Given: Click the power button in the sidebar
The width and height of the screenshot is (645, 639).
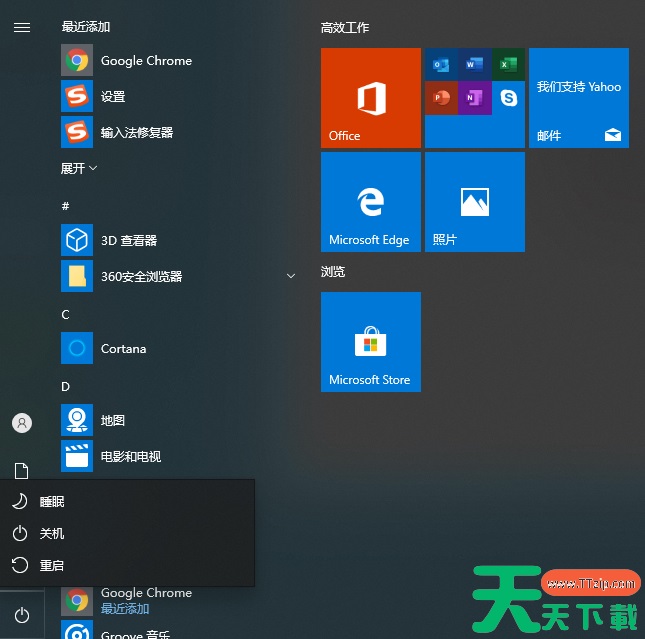Looking at the screenshot, I should (21, 616).
